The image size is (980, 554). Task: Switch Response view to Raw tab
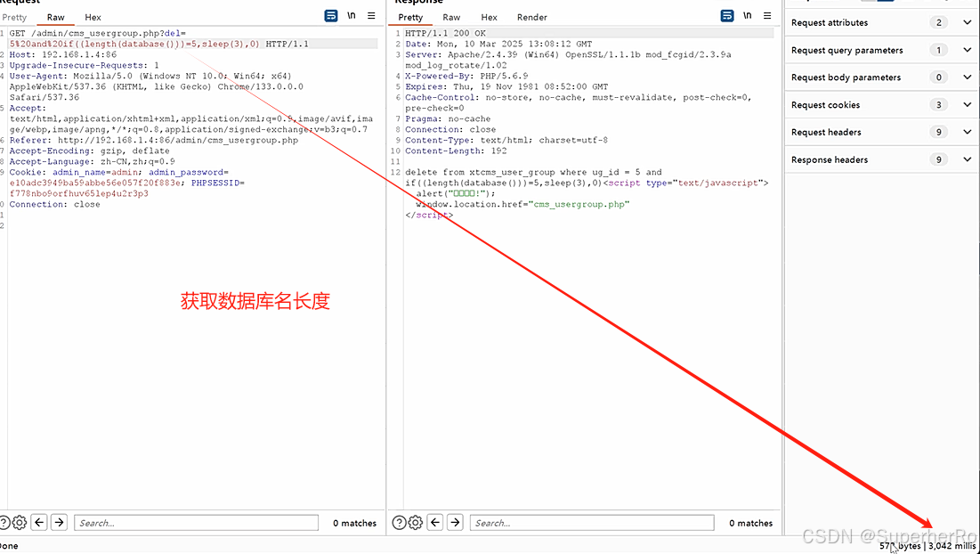(451, 18)
